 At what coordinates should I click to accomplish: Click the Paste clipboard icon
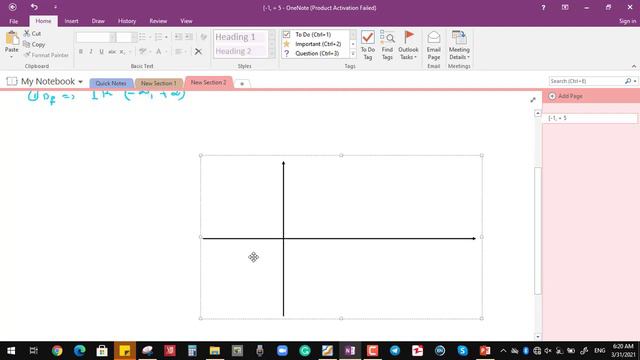click(x=12, y=38)
